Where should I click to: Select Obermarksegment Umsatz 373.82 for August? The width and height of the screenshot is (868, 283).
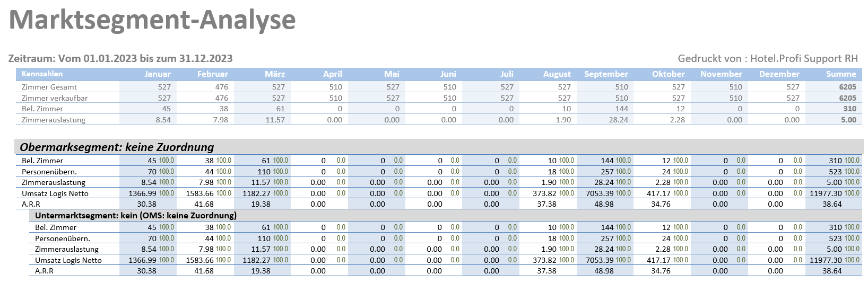pos(544,193)
